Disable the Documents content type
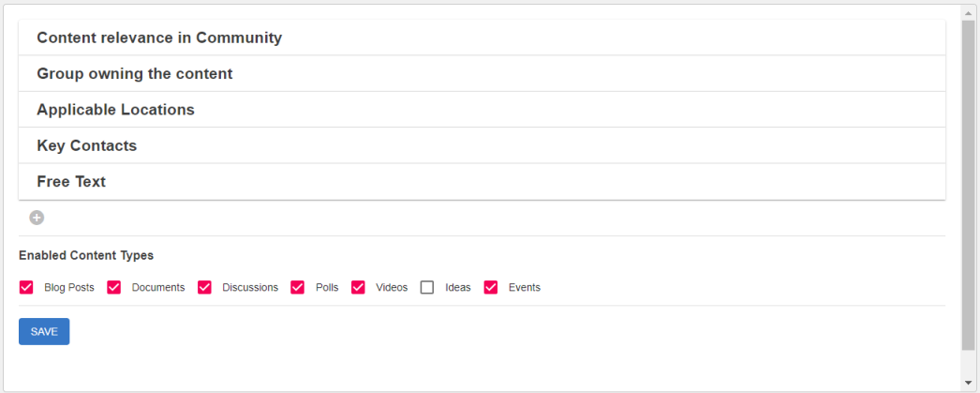This screenshot has width=980, height=393. tap(114, 287)
